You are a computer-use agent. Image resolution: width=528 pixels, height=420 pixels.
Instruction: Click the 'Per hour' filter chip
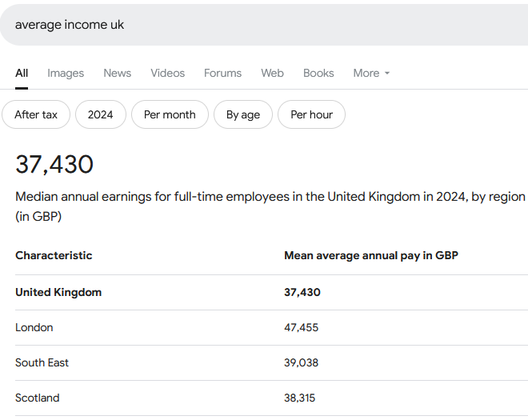311,114
